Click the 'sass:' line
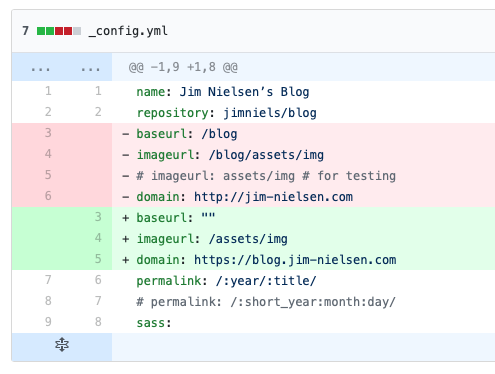495x374 pixels. [x=154, y=323]
